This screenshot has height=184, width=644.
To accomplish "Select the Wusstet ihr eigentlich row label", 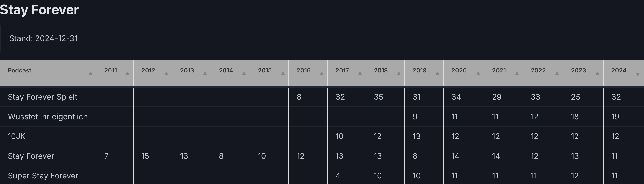I will coord(48,117).
